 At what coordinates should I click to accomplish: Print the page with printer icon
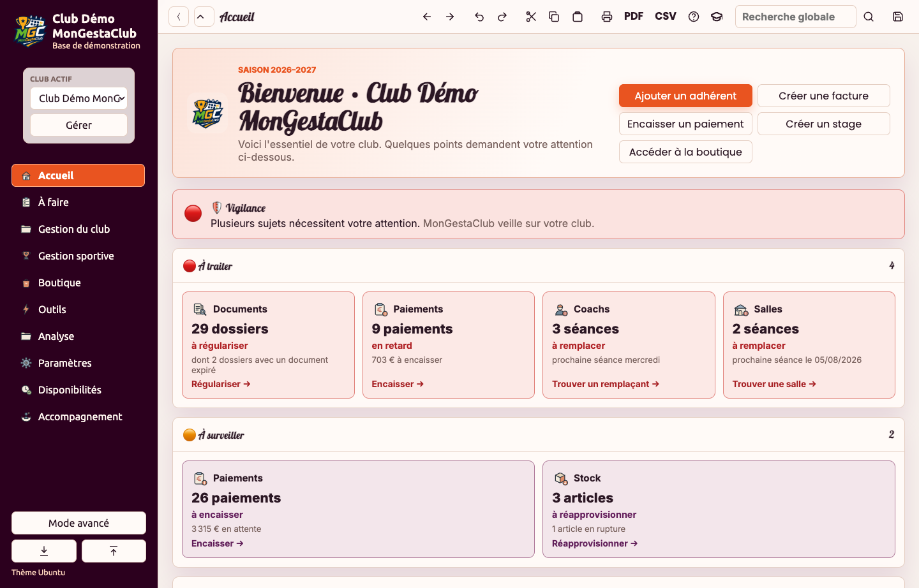pyautogui.click(x=607, y=17)
